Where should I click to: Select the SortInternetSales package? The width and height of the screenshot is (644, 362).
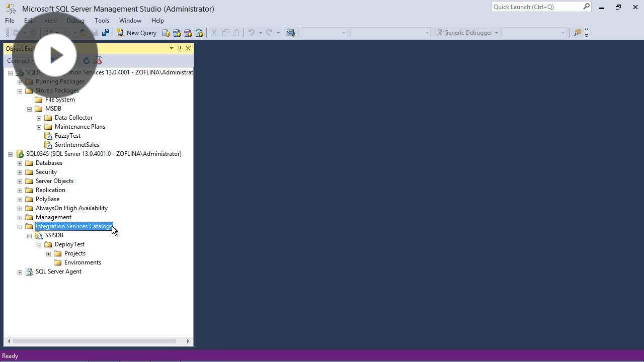point(76,145)
